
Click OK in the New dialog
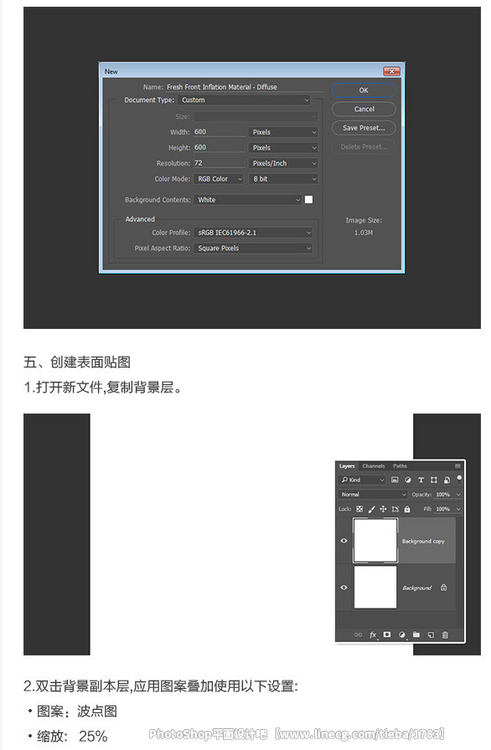364,90
